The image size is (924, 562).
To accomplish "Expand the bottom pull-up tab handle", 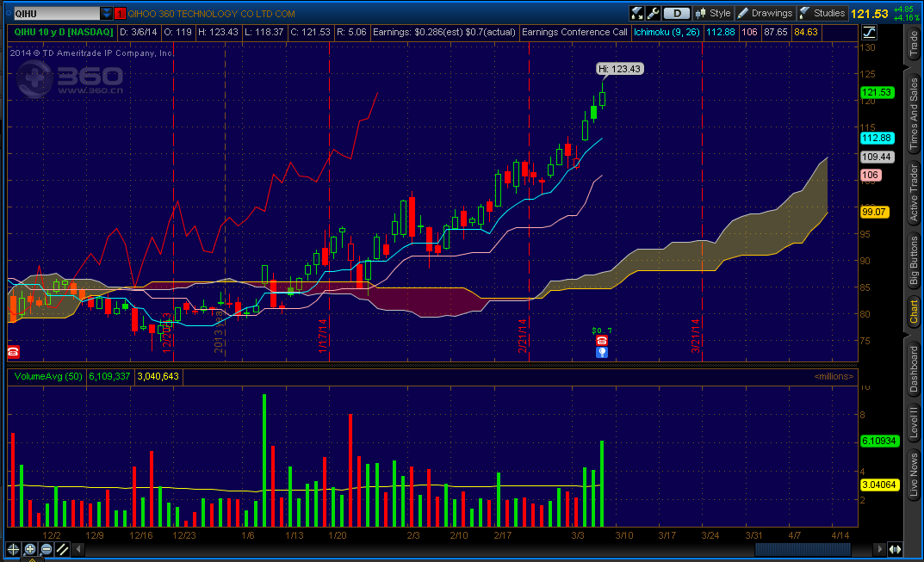I will [x=33, y=559].
